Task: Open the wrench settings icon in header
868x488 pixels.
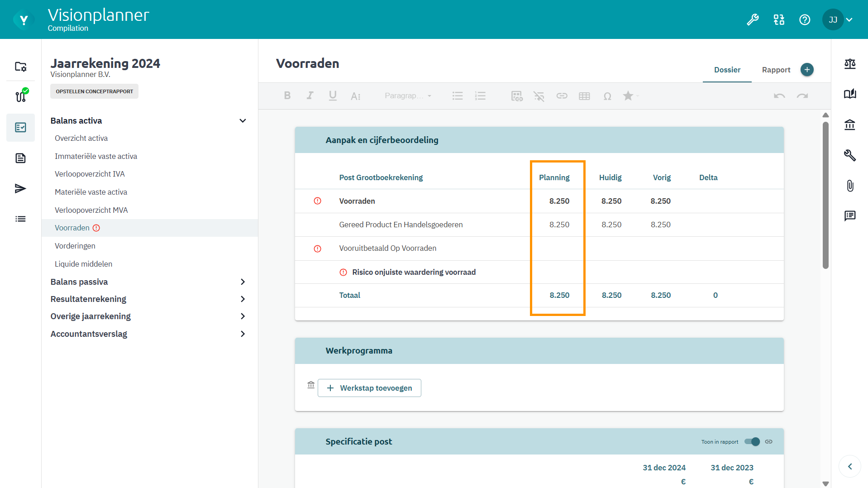Action: tap(753, 20)
